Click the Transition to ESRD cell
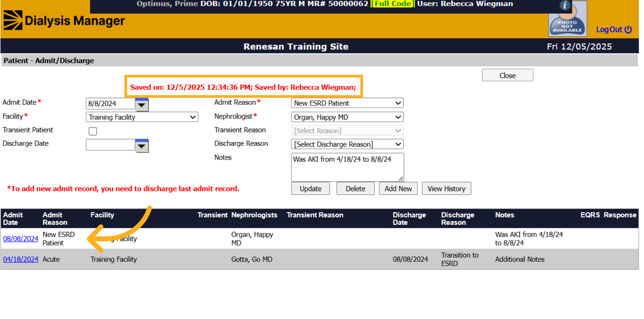The height and width of the screenshot is (319, 644). 460,259
